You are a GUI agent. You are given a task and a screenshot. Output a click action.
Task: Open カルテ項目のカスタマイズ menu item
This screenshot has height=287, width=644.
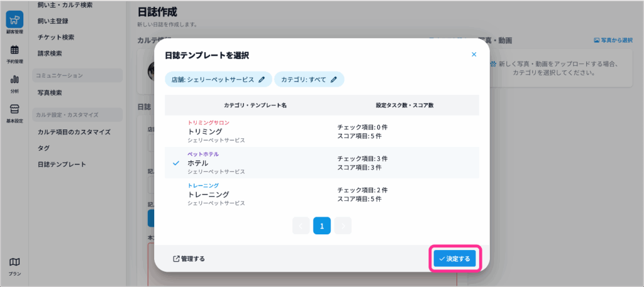click(x=74, y=132)
